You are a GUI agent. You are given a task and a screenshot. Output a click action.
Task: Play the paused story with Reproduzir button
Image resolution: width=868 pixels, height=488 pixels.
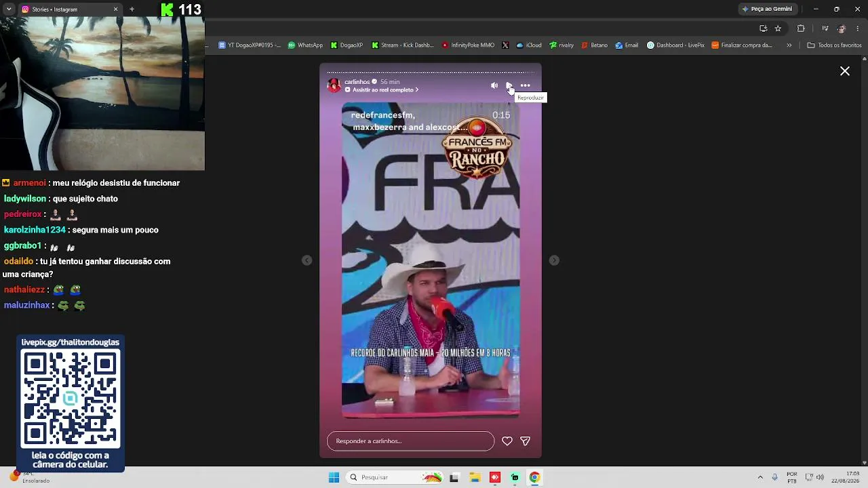coord(509,85)
